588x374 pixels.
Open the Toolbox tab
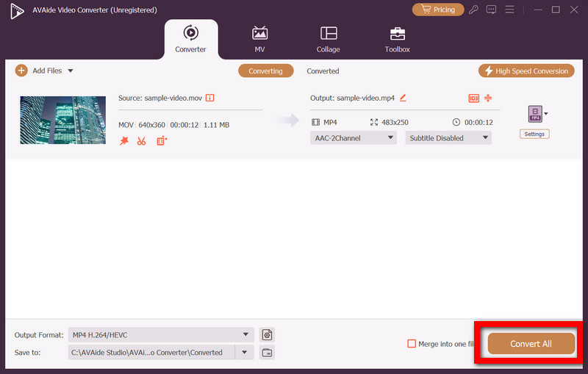click(x=397, y=40)
